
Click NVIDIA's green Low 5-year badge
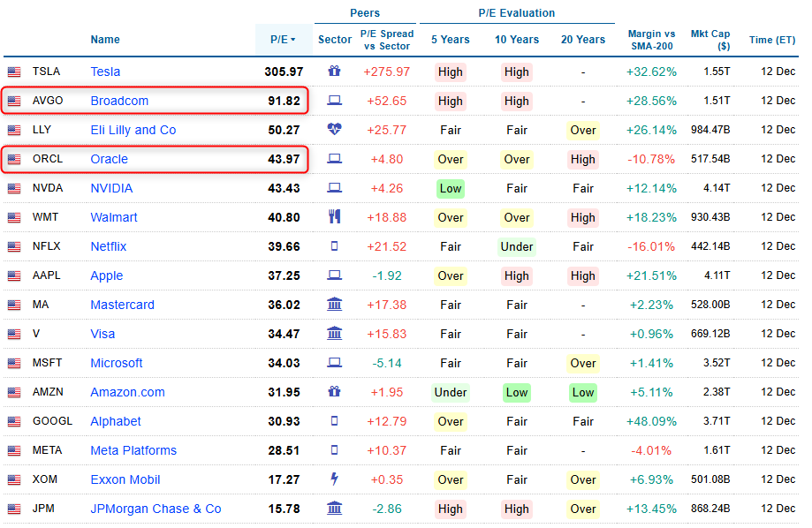[450, 188]
